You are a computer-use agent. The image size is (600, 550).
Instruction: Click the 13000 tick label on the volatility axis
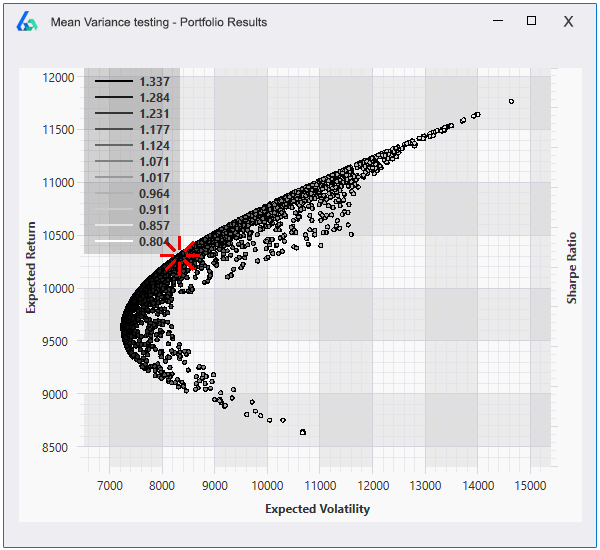pyautogui.click(x=425, y=486)
